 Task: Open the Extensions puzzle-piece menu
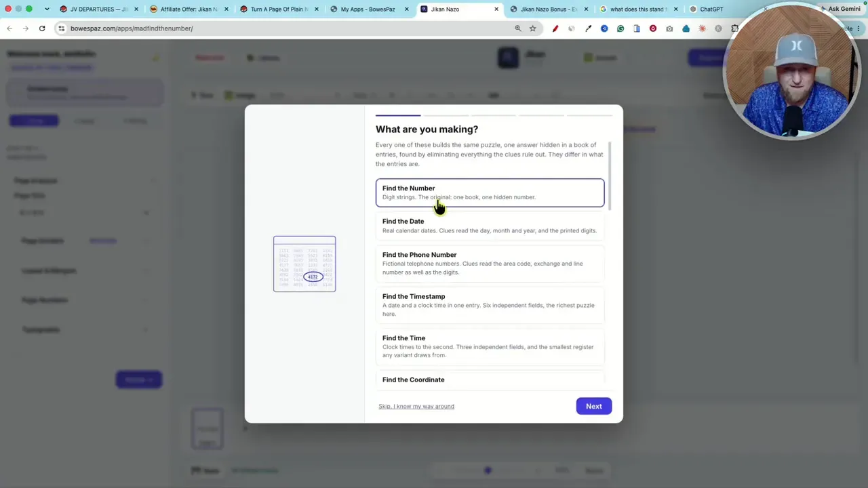coord(734,28)
